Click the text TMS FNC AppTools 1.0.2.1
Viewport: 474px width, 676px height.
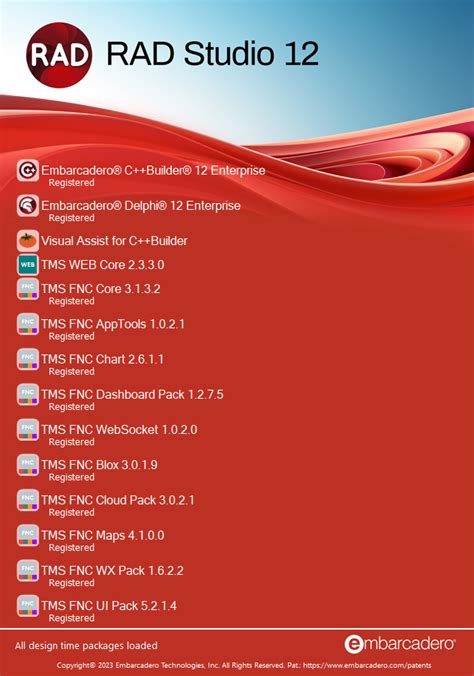coord(113,324)
